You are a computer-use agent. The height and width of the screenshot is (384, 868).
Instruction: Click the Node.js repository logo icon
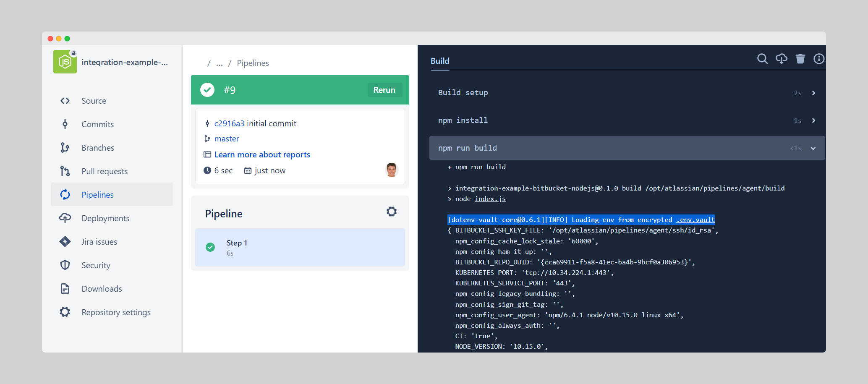(x=65, y=62)
